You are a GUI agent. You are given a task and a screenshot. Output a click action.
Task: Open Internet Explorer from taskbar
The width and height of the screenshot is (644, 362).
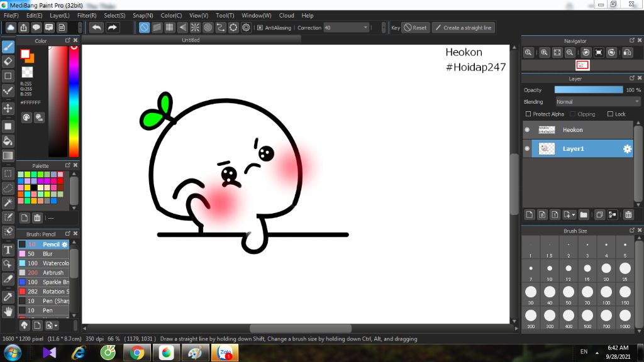pos(79,353)
